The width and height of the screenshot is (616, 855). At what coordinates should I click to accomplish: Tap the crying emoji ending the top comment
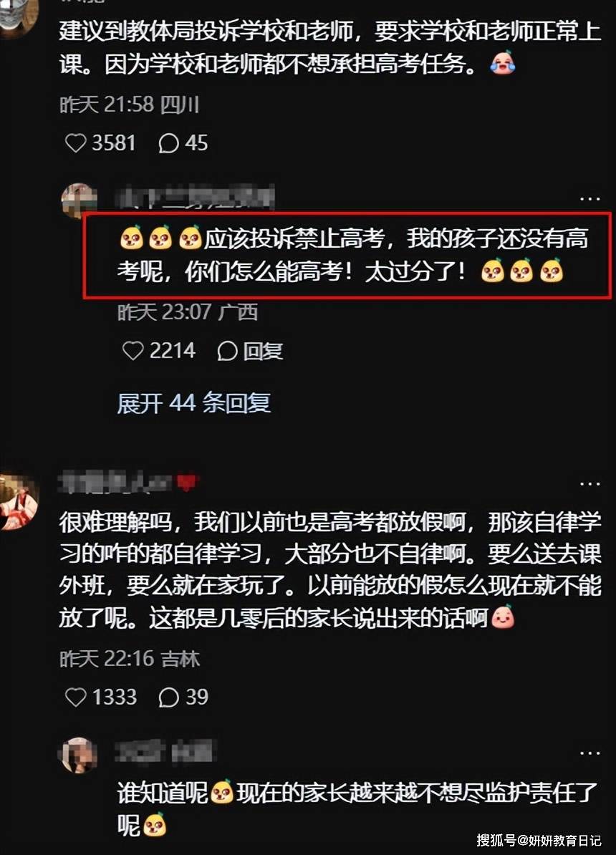point(503,63)
